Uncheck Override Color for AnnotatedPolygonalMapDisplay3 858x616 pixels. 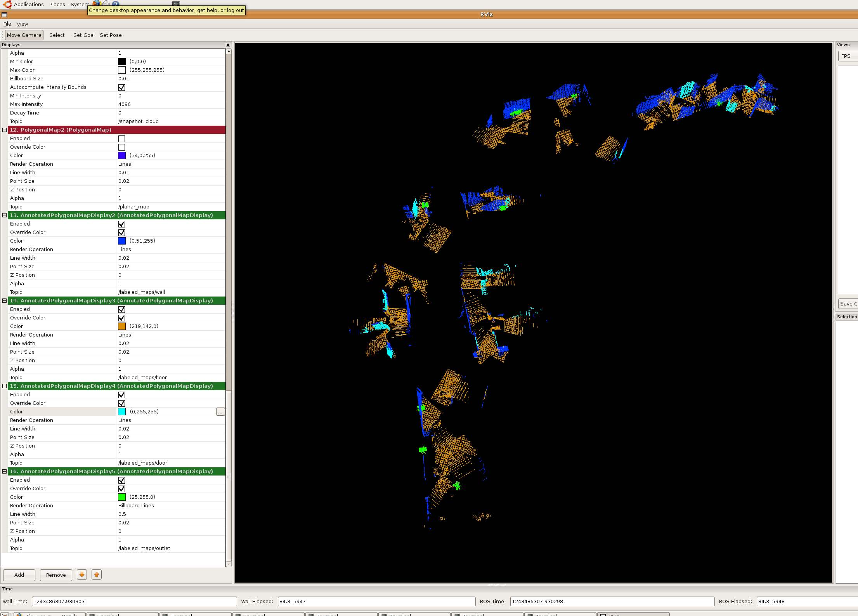pyautogui.click(x=121, y=318)
